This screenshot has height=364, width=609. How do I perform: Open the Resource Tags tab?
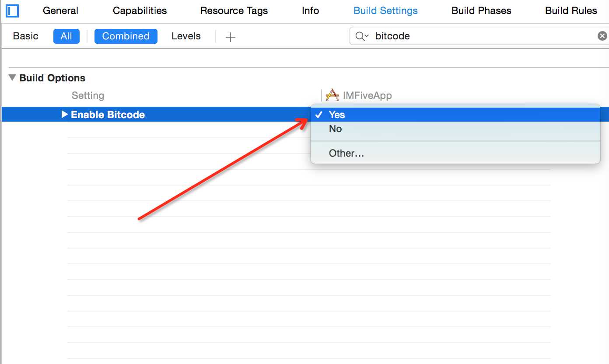point(234,11)
